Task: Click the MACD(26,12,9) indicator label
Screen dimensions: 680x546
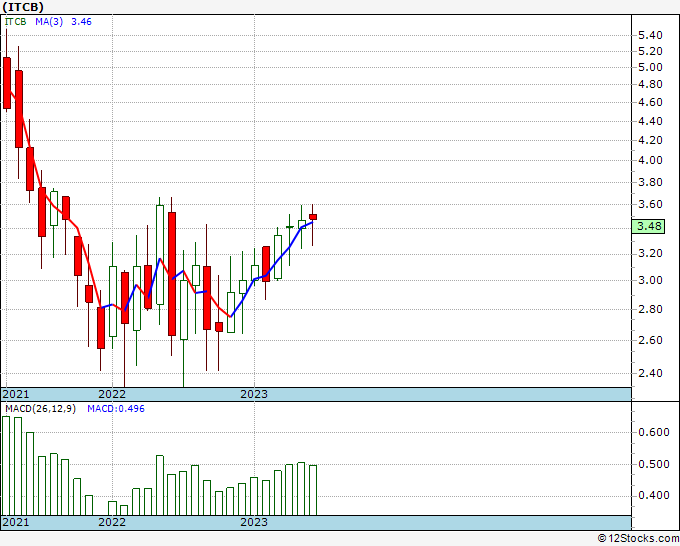Action: (40, 409)
